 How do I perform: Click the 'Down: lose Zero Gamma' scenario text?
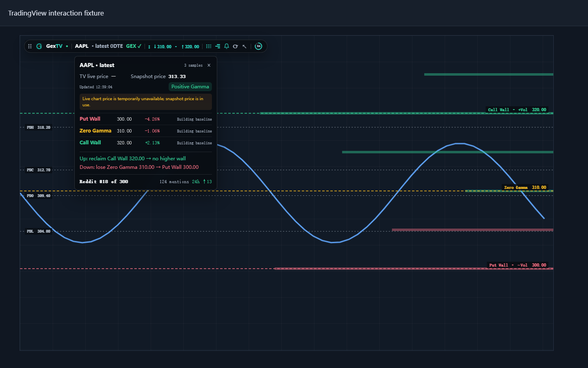(x=139, y=167)
